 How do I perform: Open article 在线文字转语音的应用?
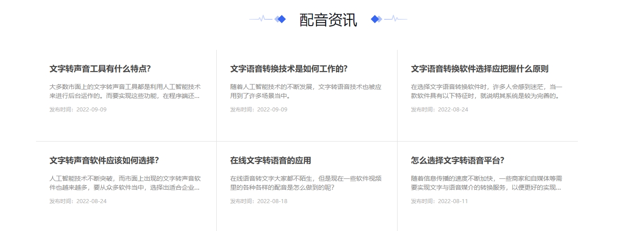(x=270, y=160)
